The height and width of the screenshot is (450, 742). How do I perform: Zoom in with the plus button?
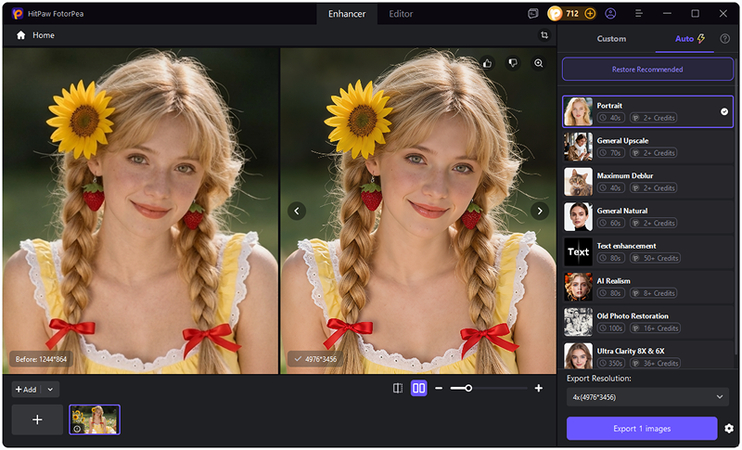(539, 388)
